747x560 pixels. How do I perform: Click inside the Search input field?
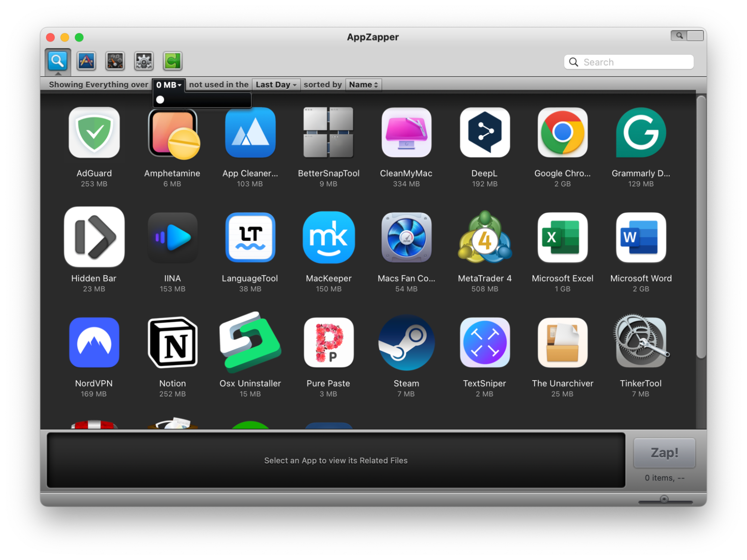click(635, 62)
